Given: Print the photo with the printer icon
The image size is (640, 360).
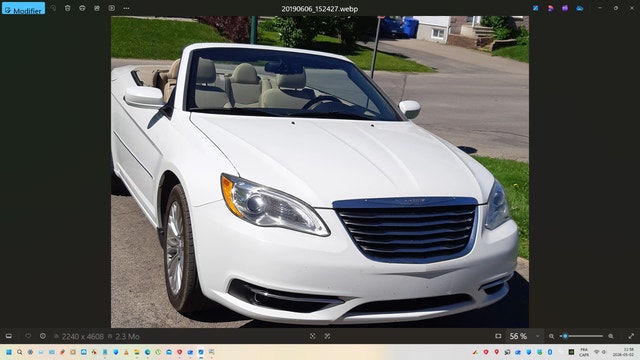Looking at the screenshot, I should pos(82,8).
